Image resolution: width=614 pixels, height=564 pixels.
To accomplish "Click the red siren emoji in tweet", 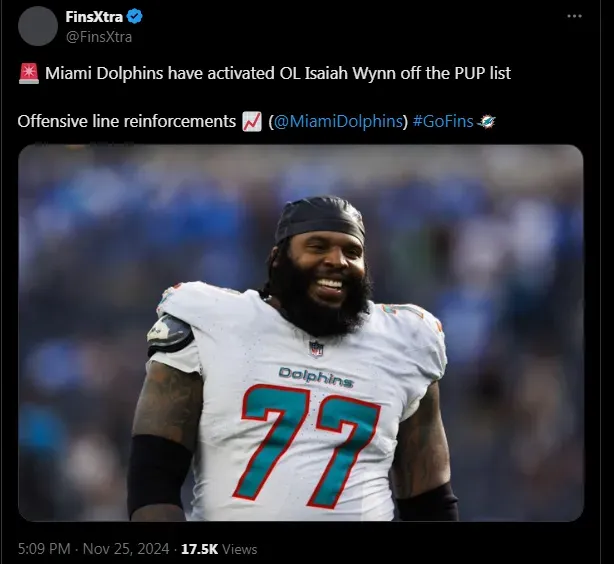I will [29, 74].
